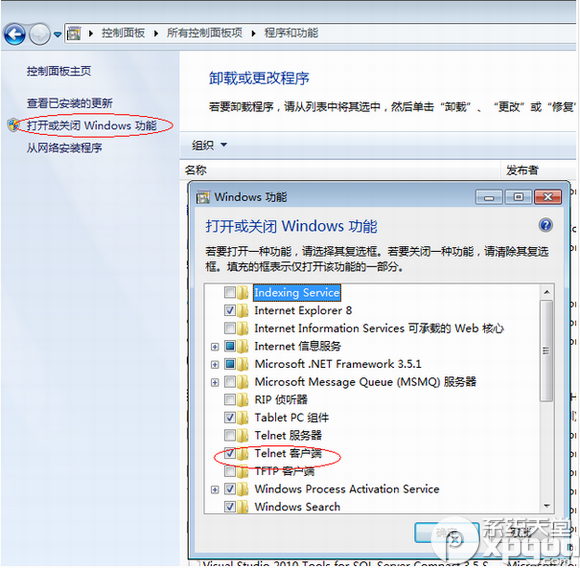Check Internet Information Services 可承载的 Web 核心 checkbox
Screen dimensions: 580x568
click(x=230, y=328)
